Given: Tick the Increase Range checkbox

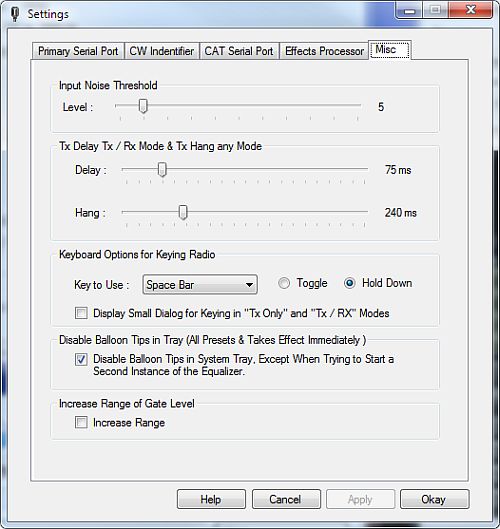Looking at the screenshot, I should click(x=81, y=422).
